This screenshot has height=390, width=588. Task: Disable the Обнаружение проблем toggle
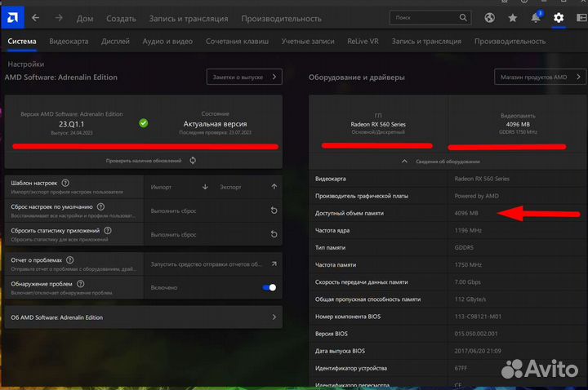point(269,287)
